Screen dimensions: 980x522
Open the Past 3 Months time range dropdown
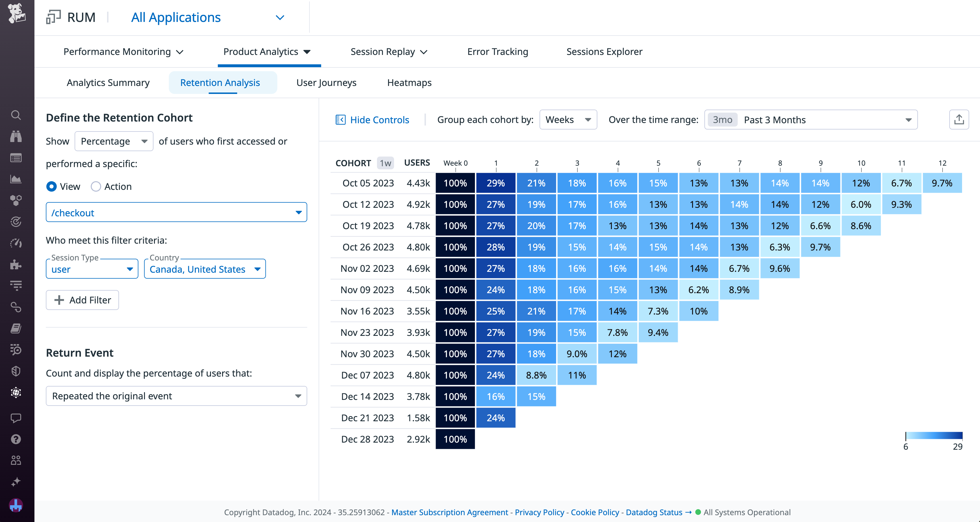(x=810, y=119)
